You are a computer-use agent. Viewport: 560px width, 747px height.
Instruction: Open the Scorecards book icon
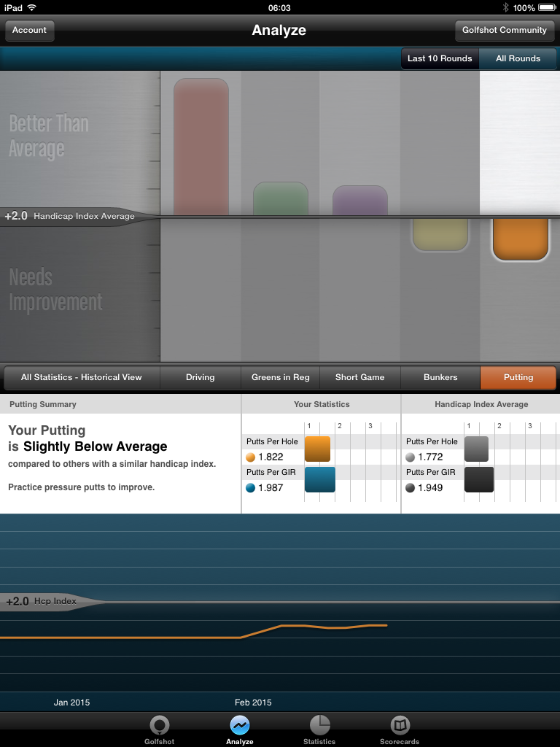click(400, 725)
